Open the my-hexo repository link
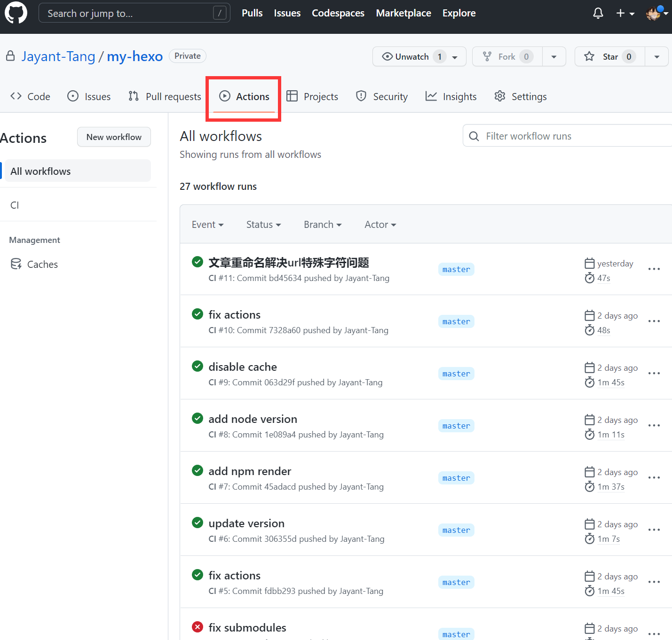The image size is (672, 640). 134,56
